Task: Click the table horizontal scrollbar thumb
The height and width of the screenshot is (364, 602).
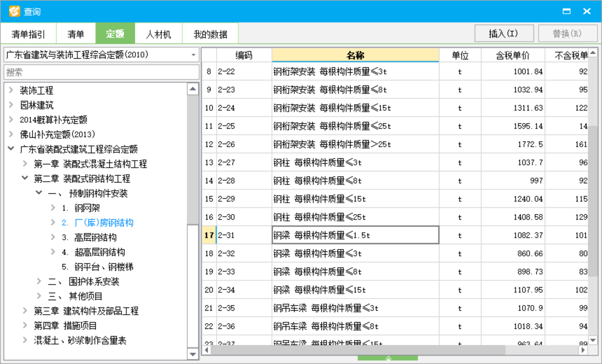Action: [358, 350]
